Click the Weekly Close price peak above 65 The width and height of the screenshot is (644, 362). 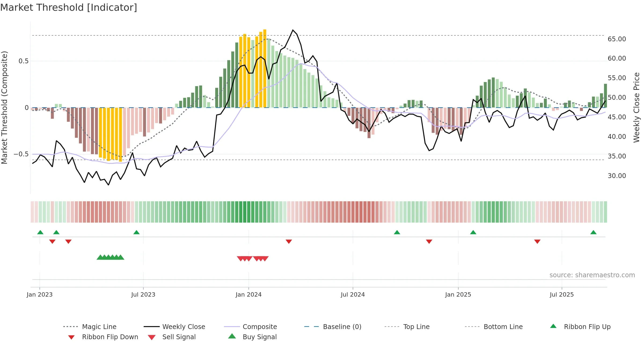pos(293,30)
